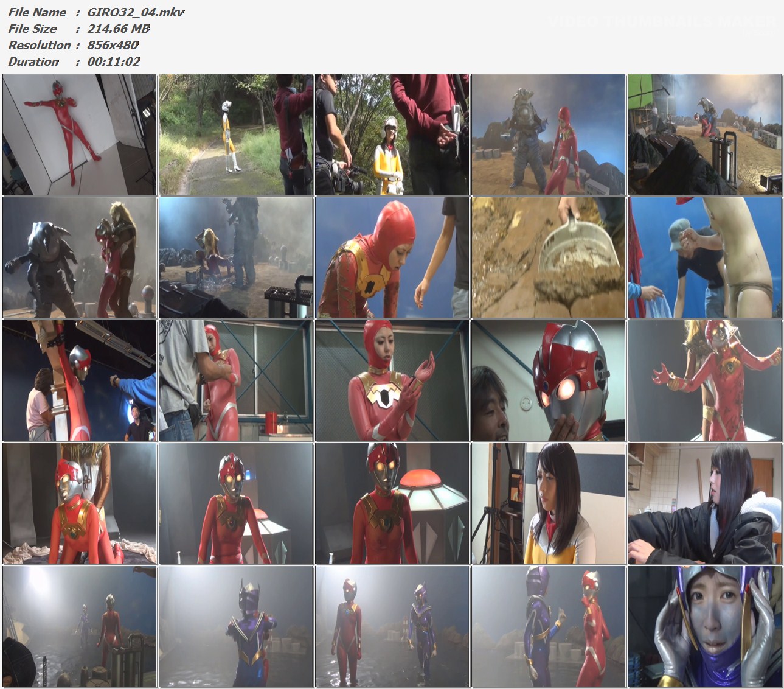Open thumbnail of red figure on white tilted panel
Viewport: 784px width, 689px height.
click(80, 135)
